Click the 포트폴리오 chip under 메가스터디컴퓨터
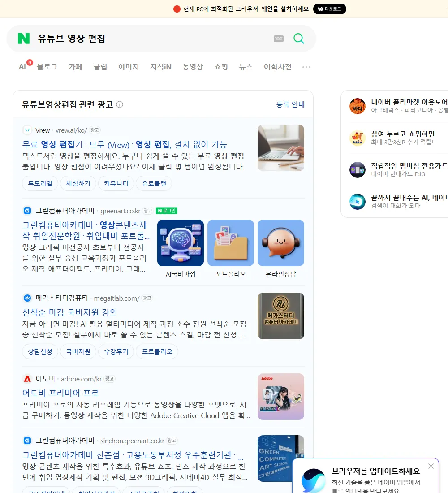The height and width of the screenshot is (493, 448). pyautogui.click(x=157, y=351)
